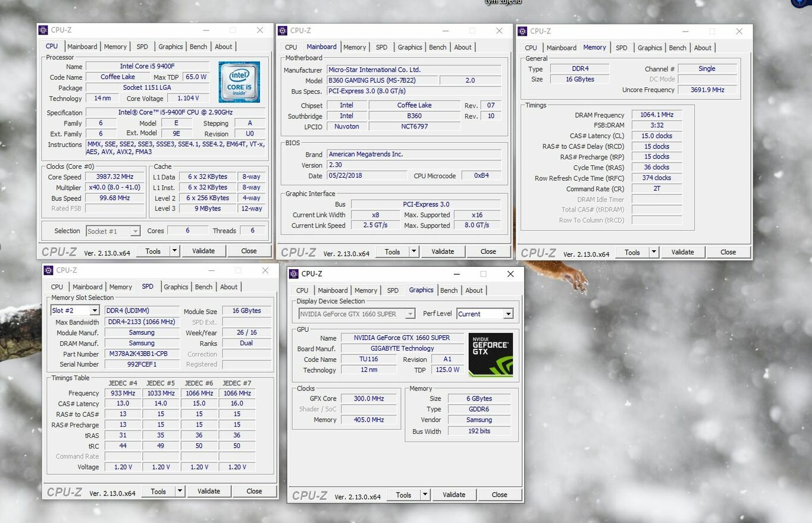Open About tab in the motherboard window
The height and width of the screenshot is (523, 812).
[462, 47]
